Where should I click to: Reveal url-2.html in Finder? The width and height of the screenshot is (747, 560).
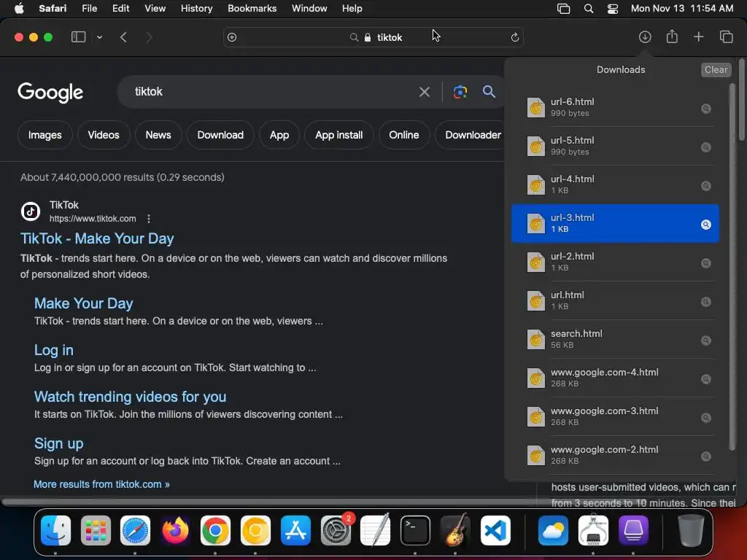pos(706,262)
